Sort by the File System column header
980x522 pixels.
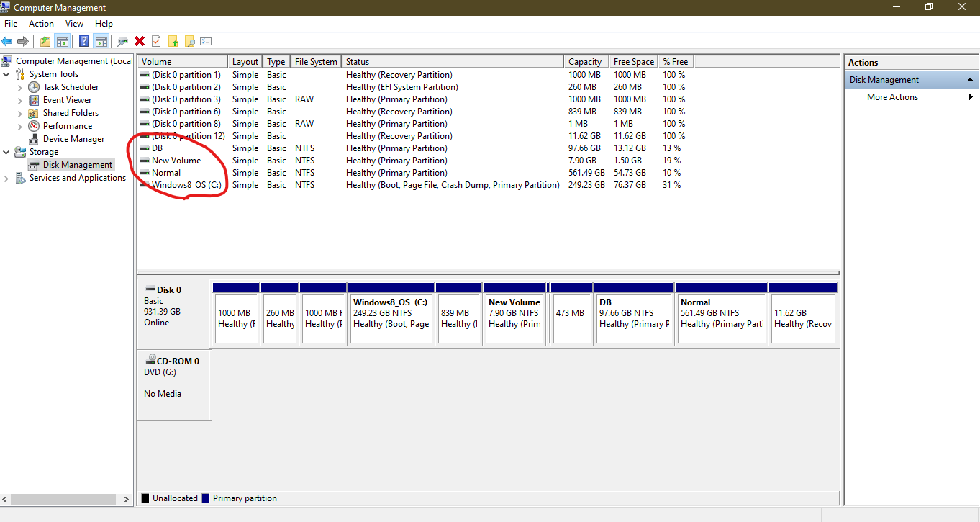[x=316, y=62]
